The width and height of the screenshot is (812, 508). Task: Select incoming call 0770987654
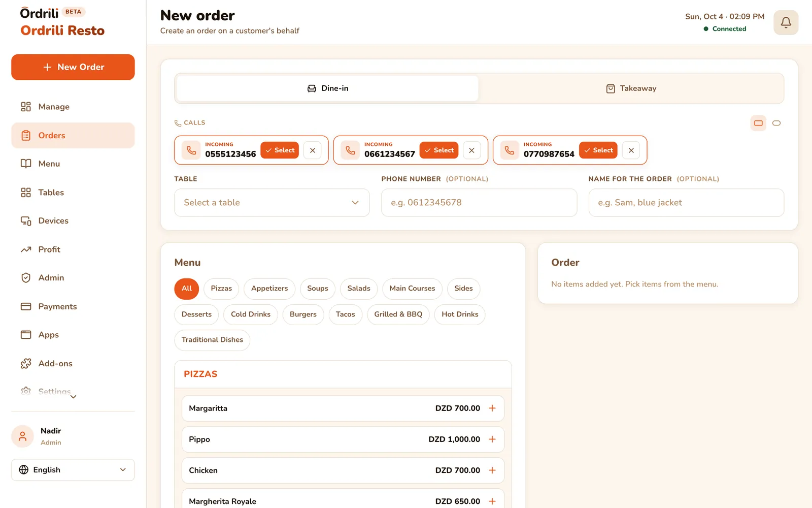598,150
